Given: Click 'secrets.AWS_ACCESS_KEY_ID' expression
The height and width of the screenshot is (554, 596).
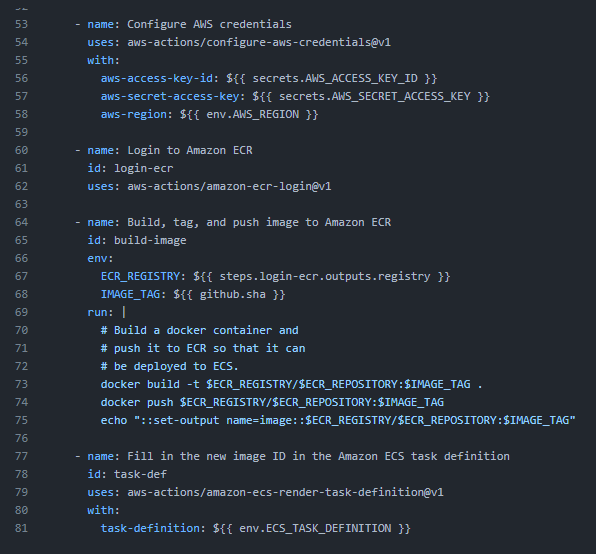Looking at the screenshot, I should pyautogui.click(x=335, y=78).
